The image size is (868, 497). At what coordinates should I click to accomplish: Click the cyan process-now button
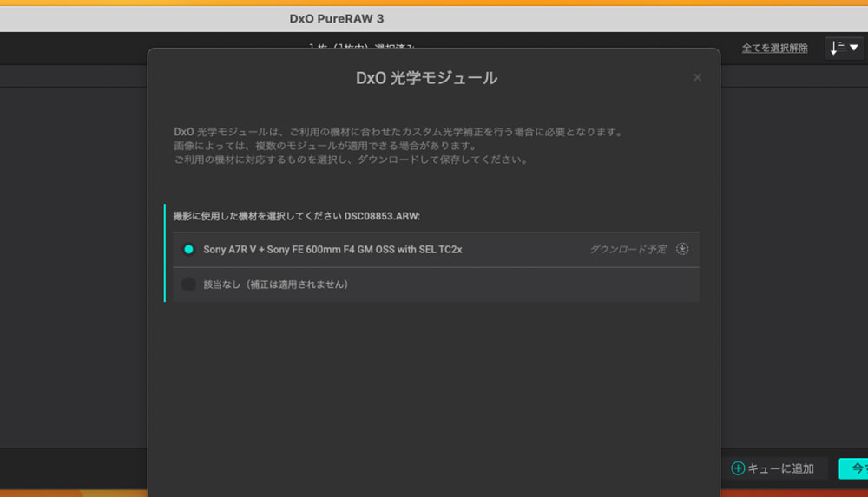coord(854,468)
